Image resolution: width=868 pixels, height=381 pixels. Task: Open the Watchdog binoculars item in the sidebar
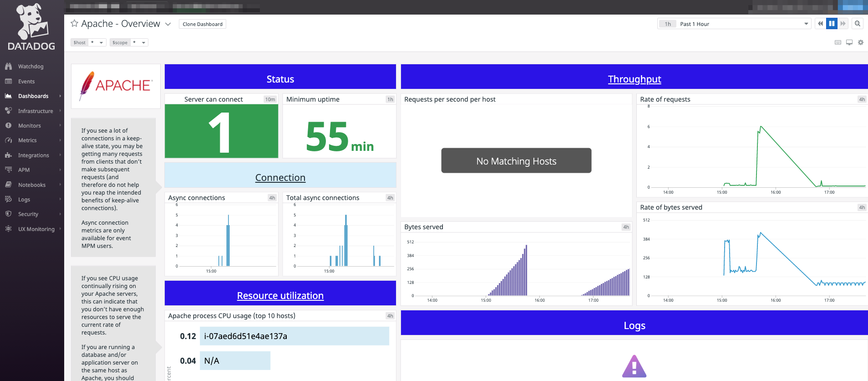[30, 67]
